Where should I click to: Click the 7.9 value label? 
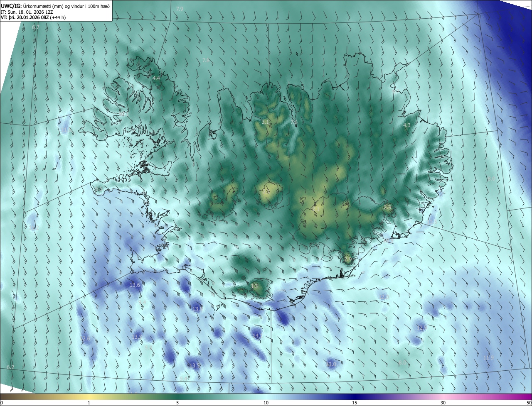tap(180, 9)
